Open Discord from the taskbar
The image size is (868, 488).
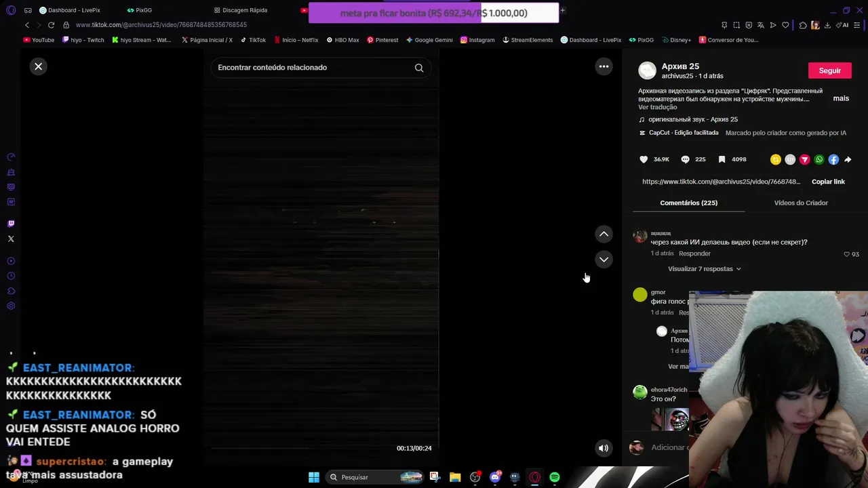pyautogui.click(x=495, y=477)
